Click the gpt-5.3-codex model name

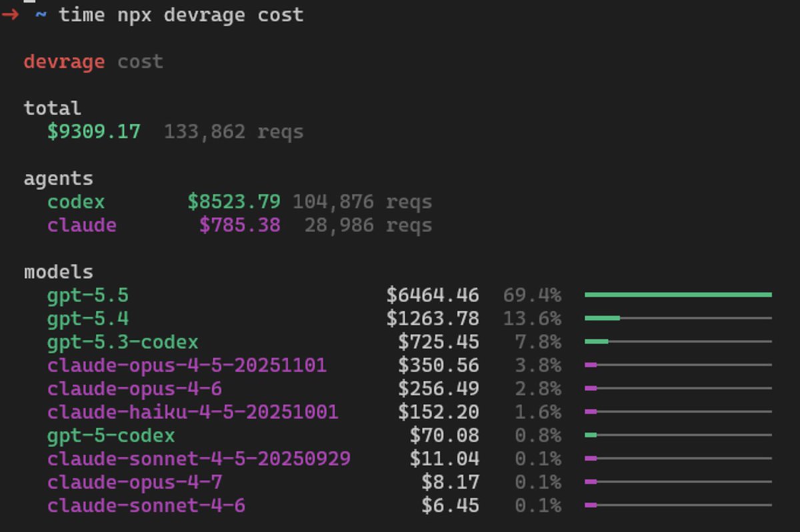123,342
